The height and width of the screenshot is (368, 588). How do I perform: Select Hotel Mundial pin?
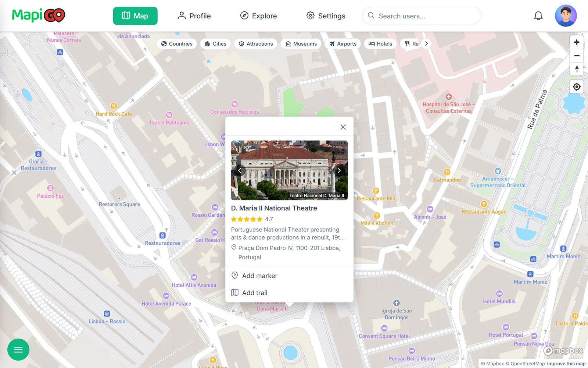pos(499,294)
